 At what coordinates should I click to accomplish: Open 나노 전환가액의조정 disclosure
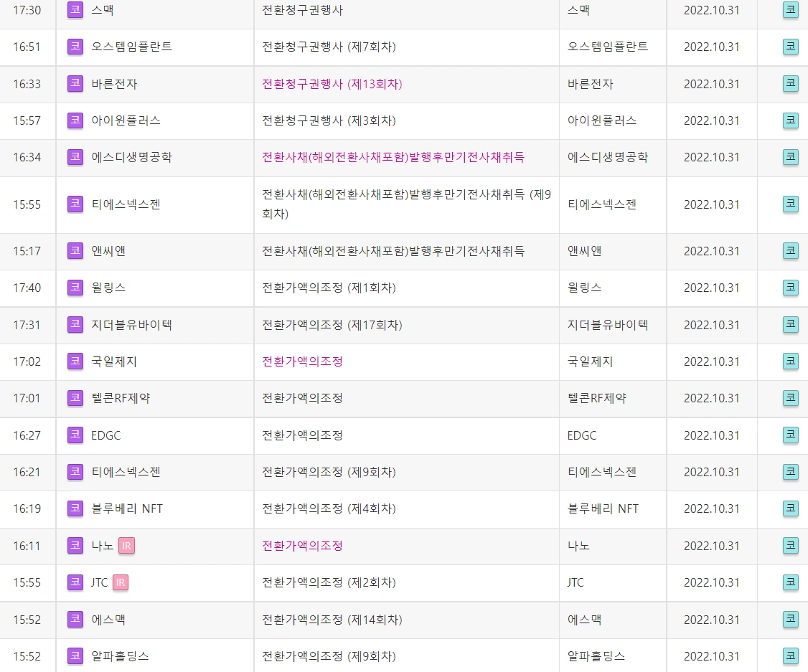click(x=303, y=545)
